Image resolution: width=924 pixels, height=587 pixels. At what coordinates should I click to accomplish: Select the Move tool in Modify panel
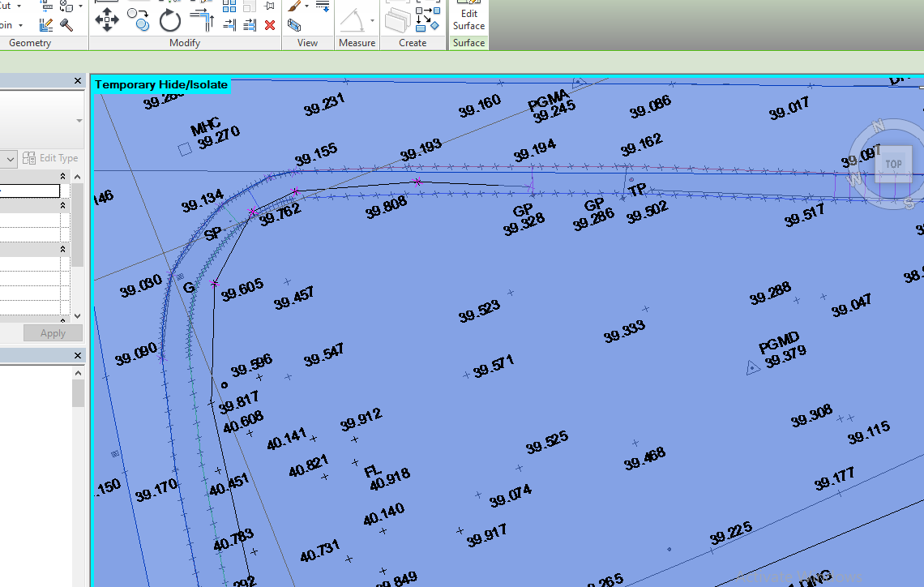click(x=107, y=20)
